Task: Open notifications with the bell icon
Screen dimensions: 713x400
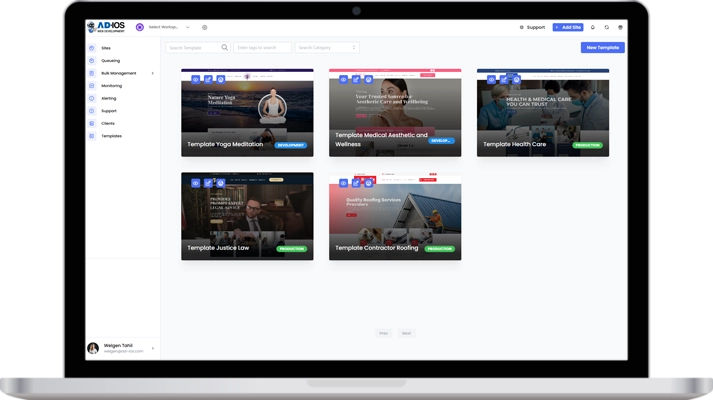Action: (592, 27)
